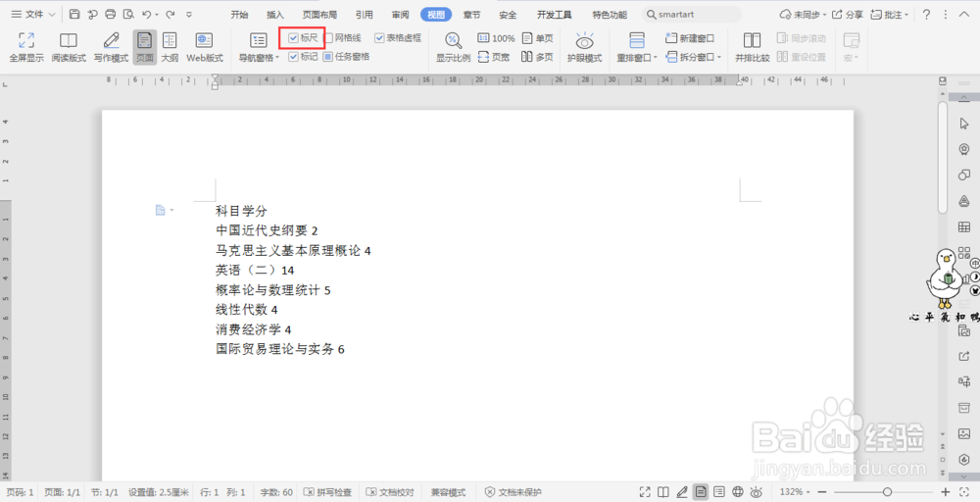The width and height of the screenshot is (980, 502).
Task: Check the 网格线 gridlines checkbox
Action: 328,38
